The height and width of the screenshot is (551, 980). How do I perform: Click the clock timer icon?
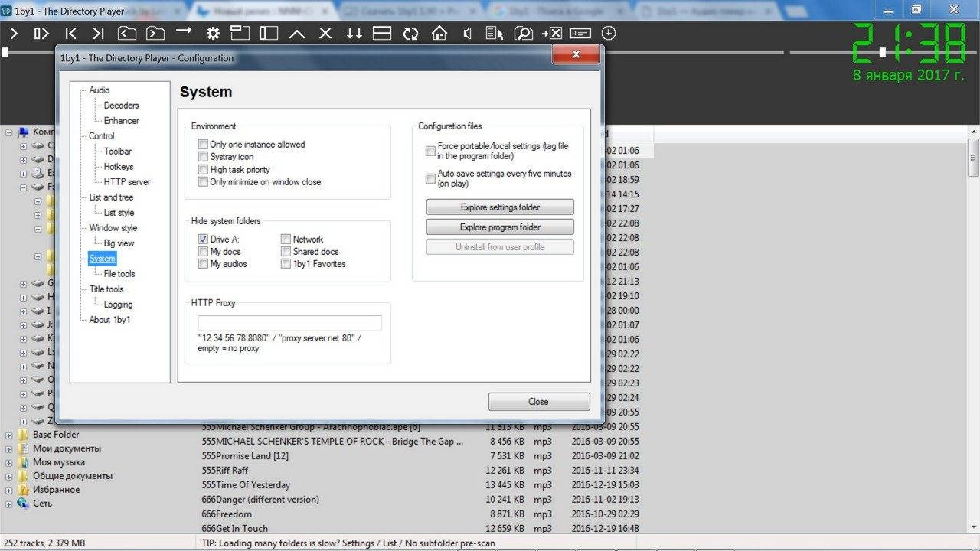point(609,33)
